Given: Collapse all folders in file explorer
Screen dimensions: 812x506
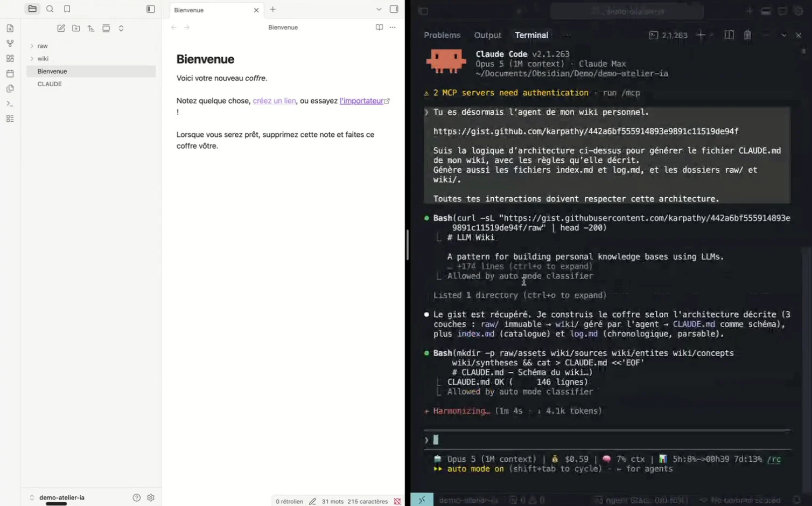Looking at the screenshot, I should coord(121,28).
